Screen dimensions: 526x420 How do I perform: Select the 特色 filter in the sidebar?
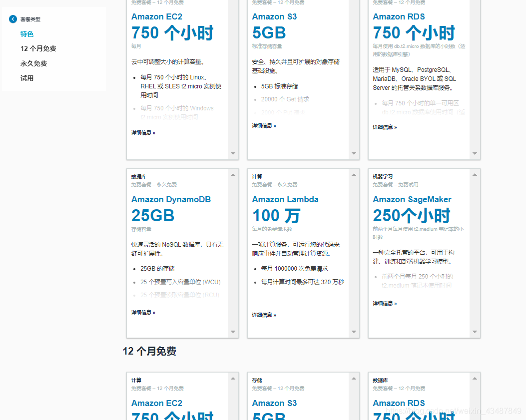point(27,34)
